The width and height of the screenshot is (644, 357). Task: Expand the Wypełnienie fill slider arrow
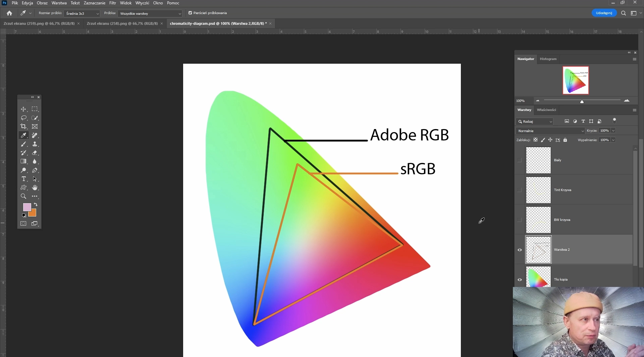click(x=613, y=140)
